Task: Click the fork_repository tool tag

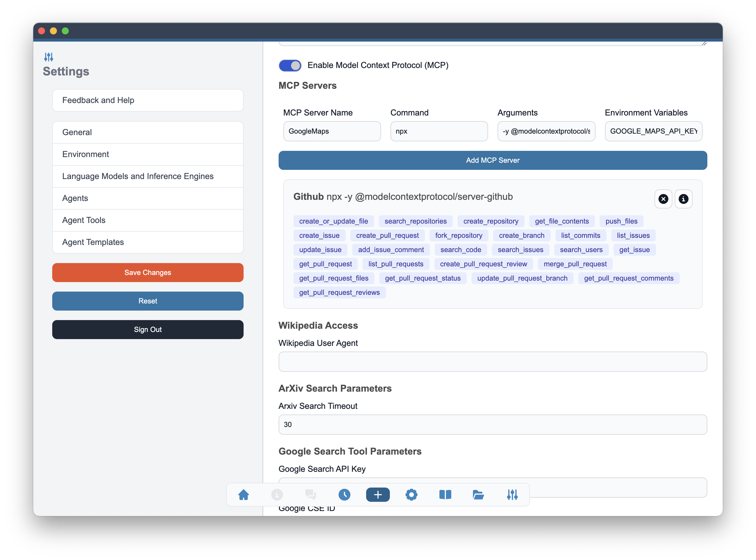Action: click(x=459, y=235)
